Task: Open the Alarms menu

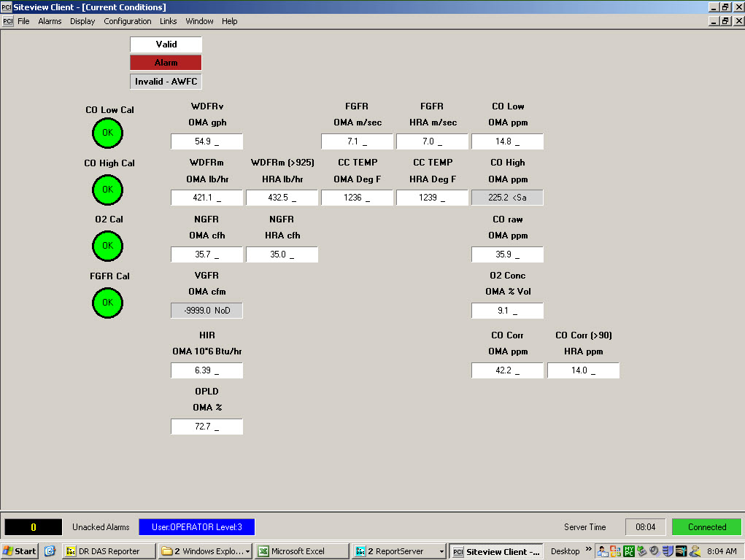Action: pos(50,21)
